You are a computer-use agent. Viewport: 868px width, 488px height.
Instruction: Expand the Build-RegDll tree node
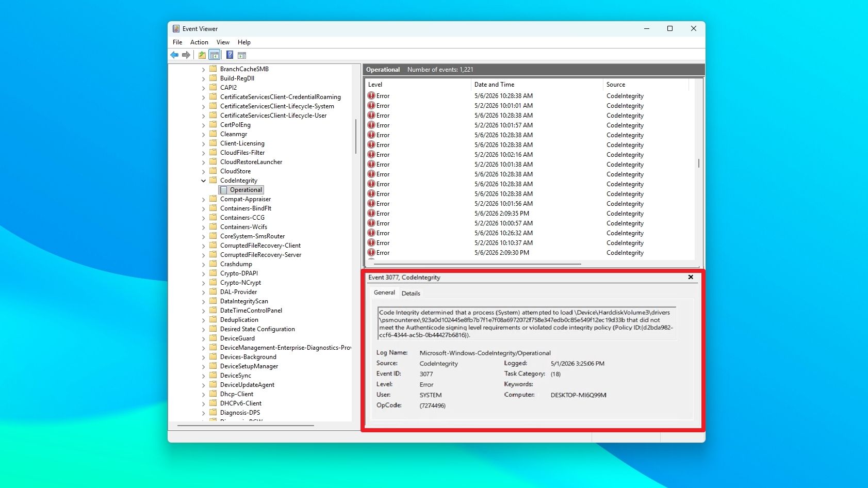[x=203, y=78]
